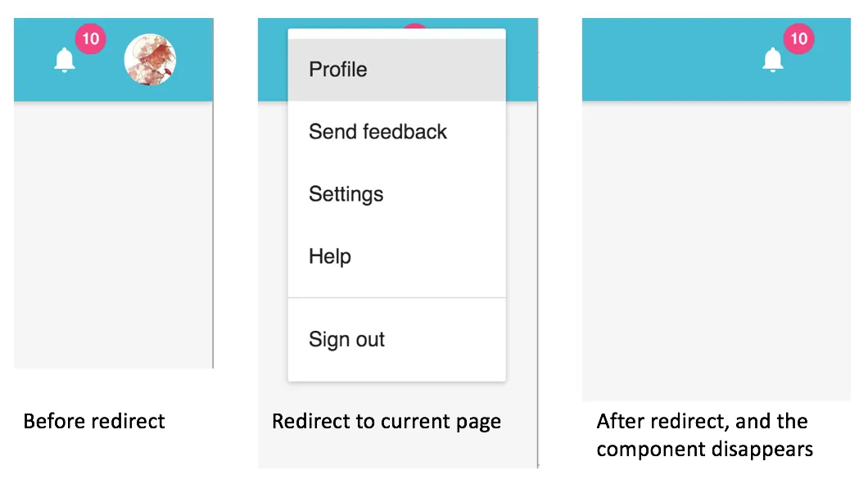This screenshot has width=868, height=493.
Task: Click the empty gray body of After redirect panel
Action: 717,254
